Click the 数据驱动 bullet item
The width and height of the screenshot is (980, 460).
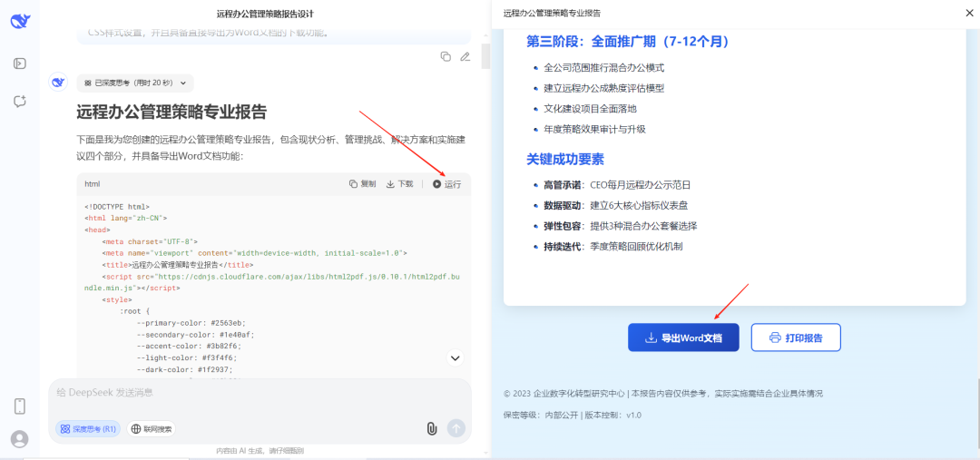pyautogui.click(x=615, y=205)
